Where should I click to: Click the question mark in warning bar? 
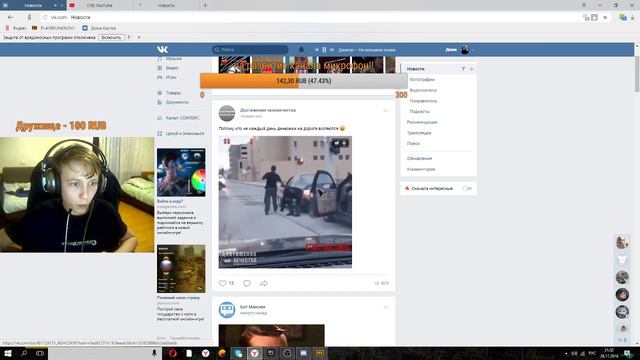(129, 38)
